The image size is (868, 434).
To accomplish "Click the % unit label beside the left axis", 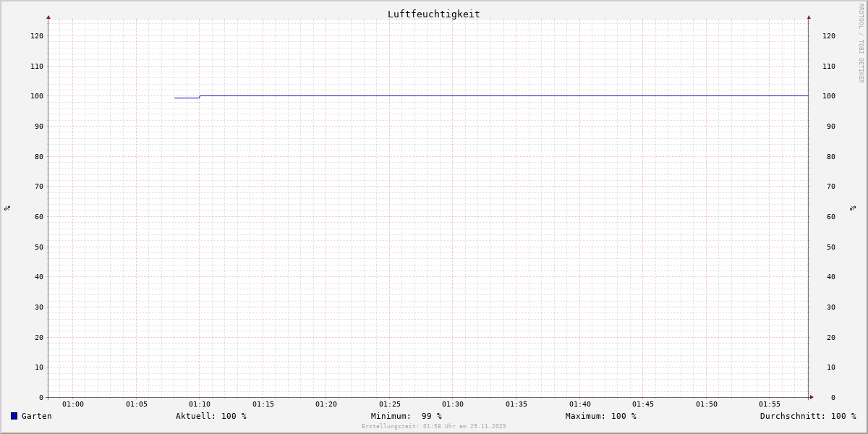I will [x=7, y=208].
